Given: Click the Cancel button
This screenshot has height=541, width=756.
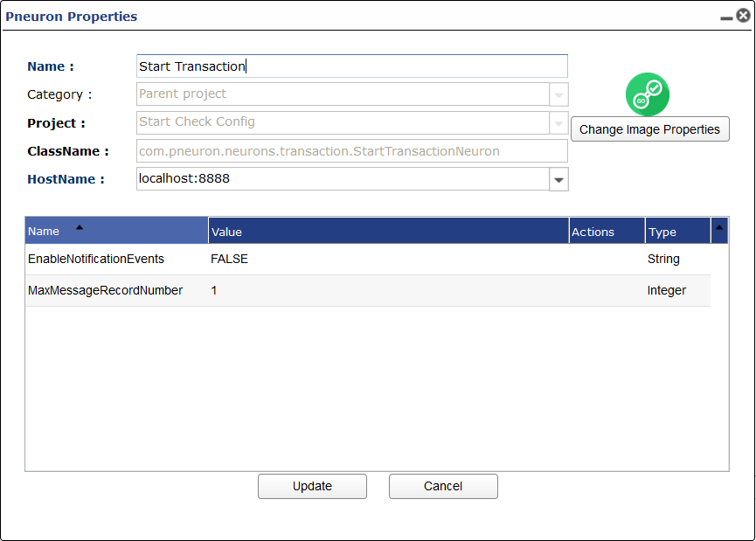Looking at the screenshot, I should [x=443, y=486].
